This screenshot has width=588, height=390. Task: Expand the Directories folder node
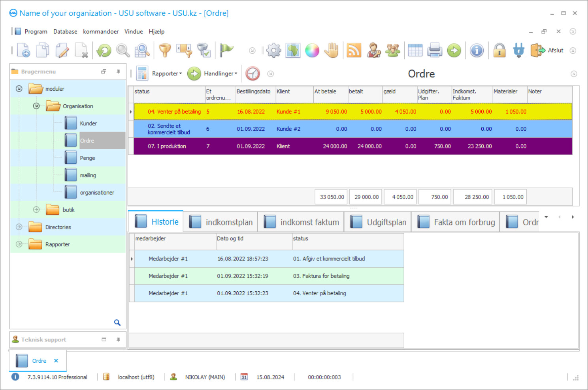tap(19, 227)
